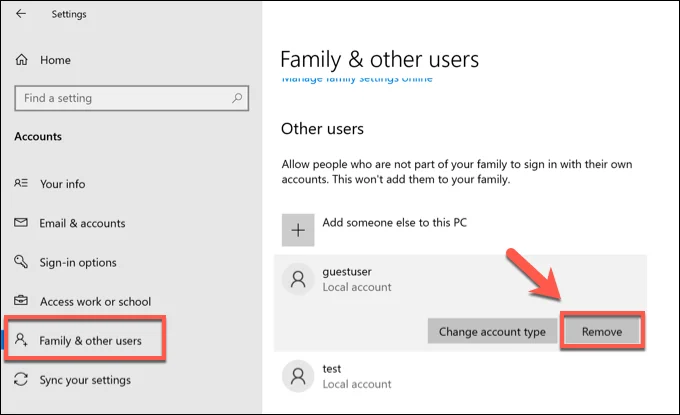
Task: Click the guestuser avatar icon
Action: (297, 279)
